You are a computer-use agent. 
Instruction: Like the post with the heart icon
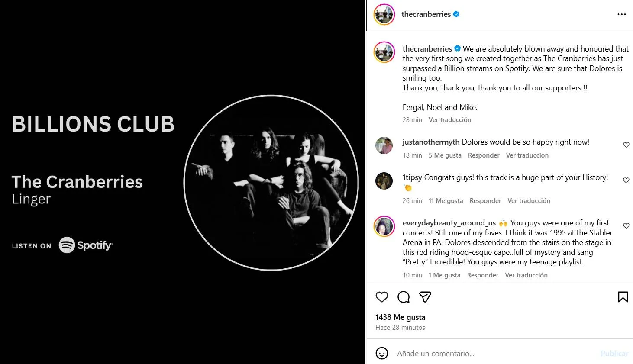pos(381,297)
